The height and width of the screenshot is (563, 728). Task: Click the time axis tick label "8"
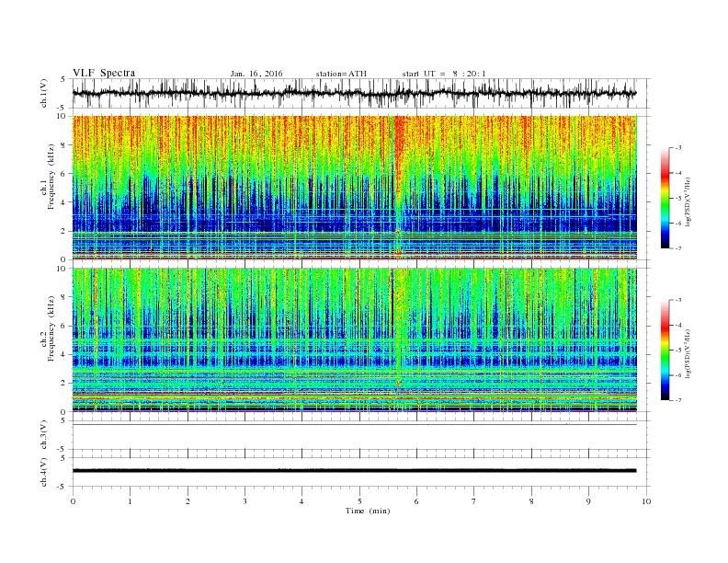tap(531, 501)
